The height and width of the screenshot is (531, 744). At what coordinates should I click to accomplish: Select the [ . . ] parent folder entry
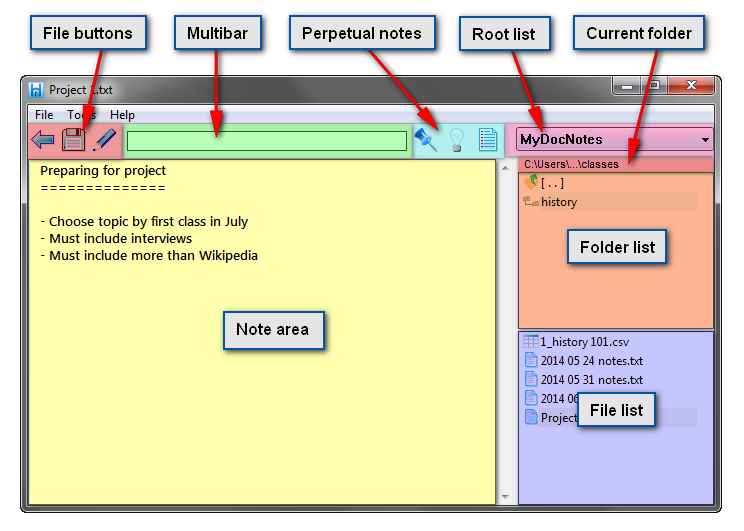pyautogui.click(x=552, y=183)
